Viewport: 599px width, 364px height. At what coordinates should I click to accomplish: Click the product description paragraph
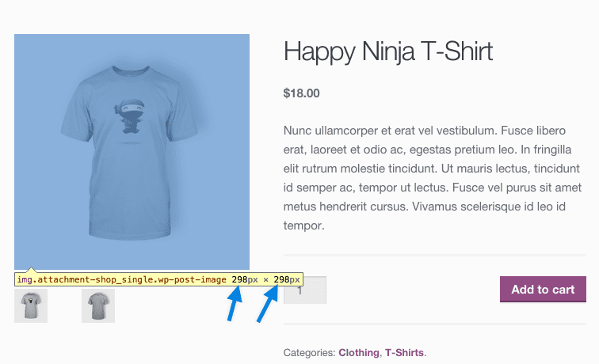[433, 178]
